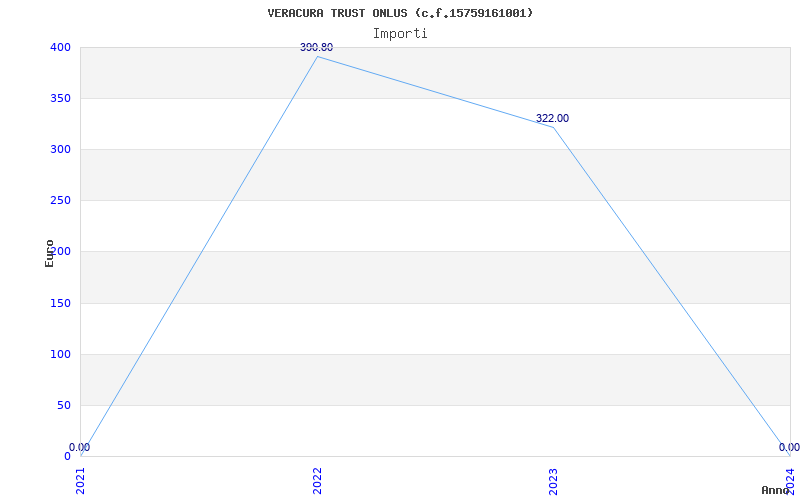Click the 150 y-axis value
The height and width of the screenshot is (500, 800).
point(60,304)
